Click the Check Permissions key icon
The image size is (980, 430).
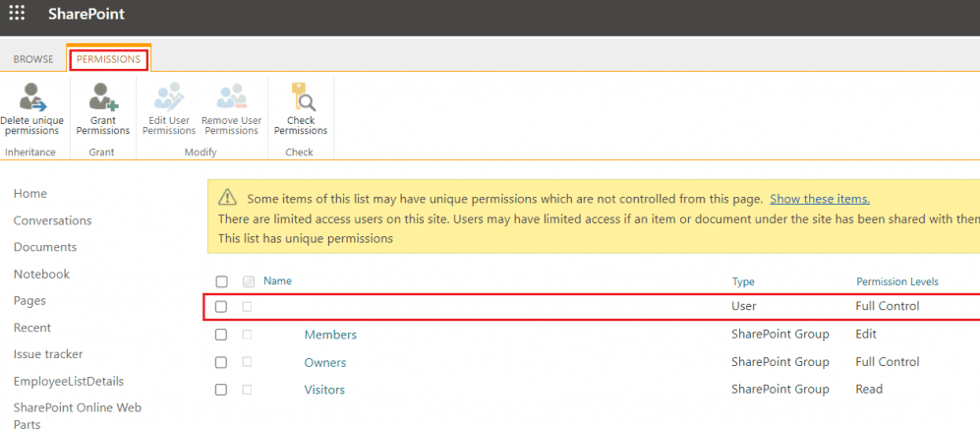tap(303, 97)
